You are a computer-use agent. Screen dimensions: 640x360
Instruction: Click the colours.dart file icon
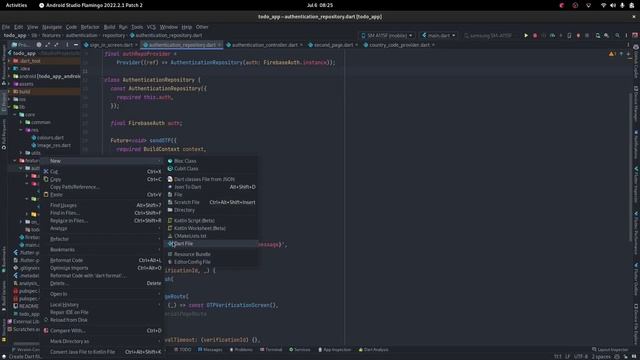[x=34, y=138]
